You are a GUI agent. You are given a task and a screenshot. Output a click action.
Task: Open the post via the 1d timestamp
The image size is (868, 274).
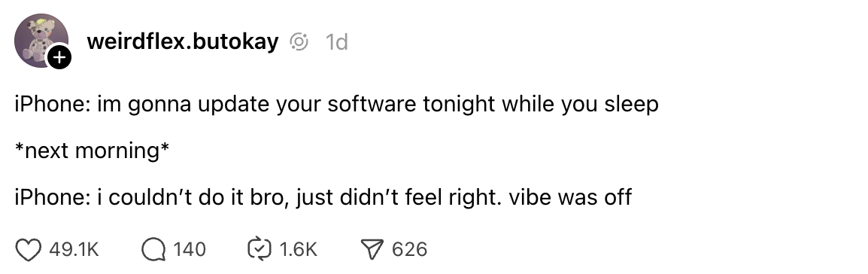coord(336,41)
